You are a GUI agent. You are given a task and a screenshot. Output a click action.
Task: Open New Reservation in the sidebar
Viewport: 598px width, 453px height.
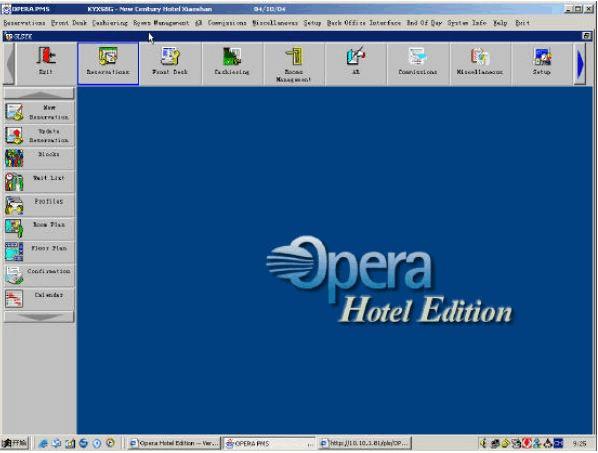[39, 112]
